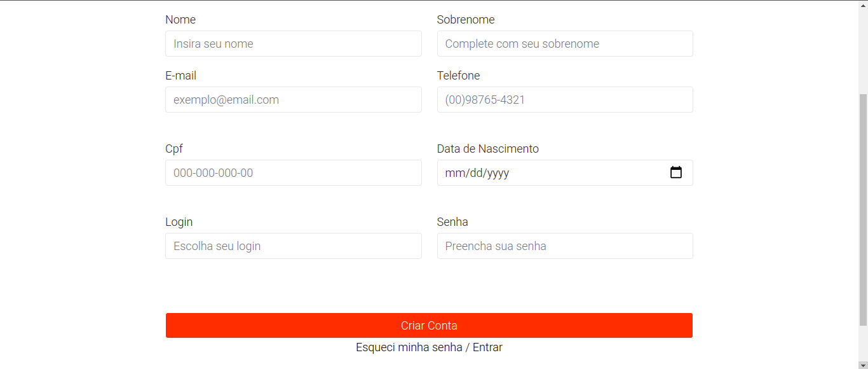Open the Esqueci minha senha link

(x=409, y=347)
